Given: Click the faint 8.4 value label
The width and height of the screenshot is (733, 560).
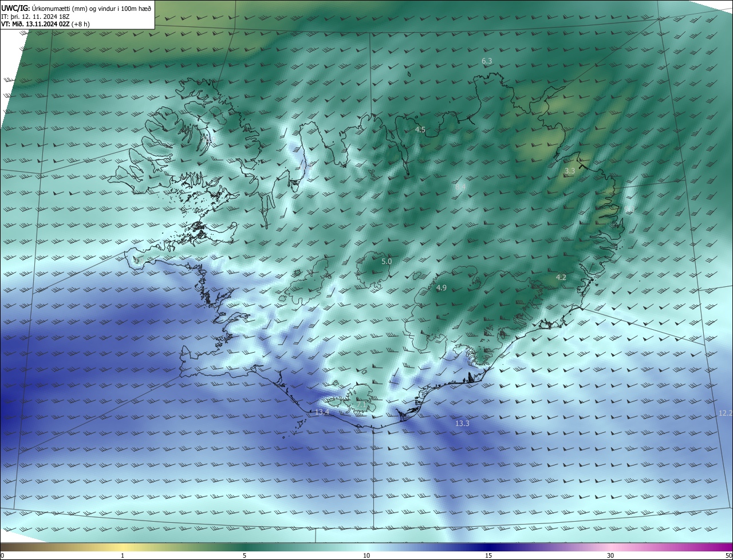Looking at the screenshot, I should (x=460, y=187).
